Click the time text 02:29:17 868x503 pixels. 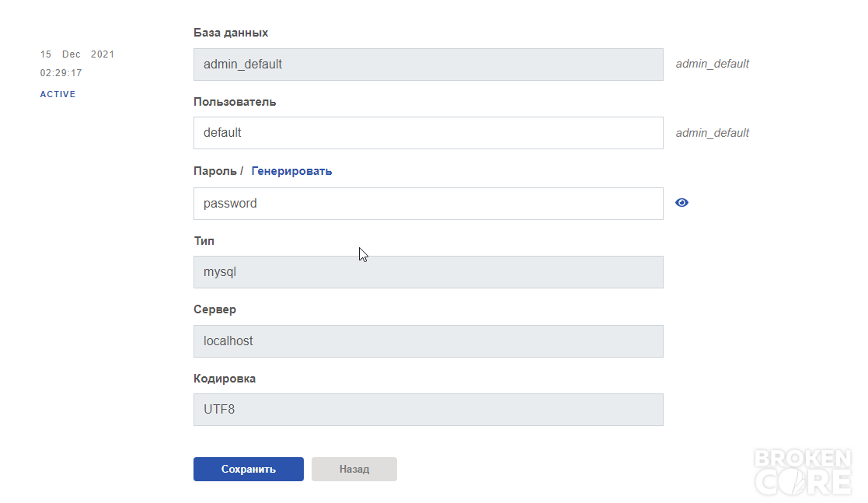click(61, 73)
